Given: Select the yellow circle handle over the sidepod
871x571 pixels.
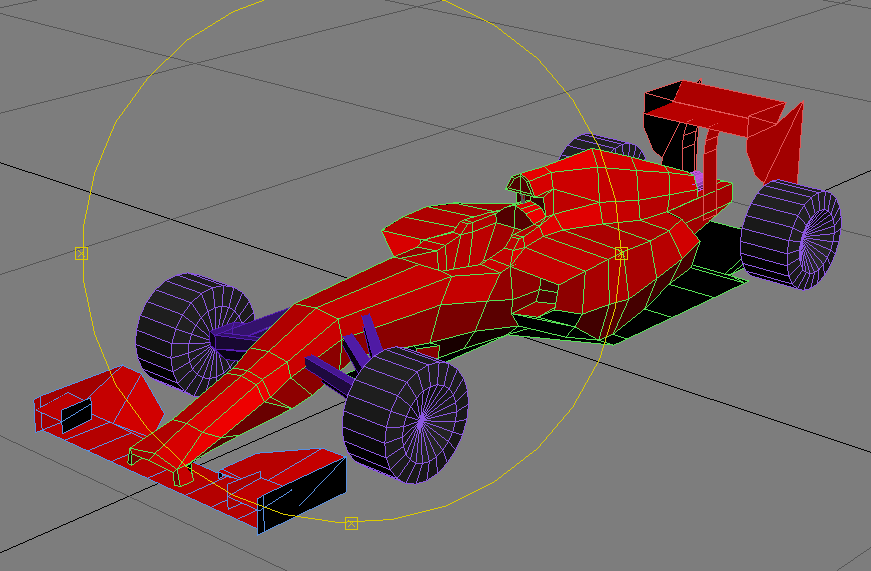Looking at the screenshot, I should [621, 254].
